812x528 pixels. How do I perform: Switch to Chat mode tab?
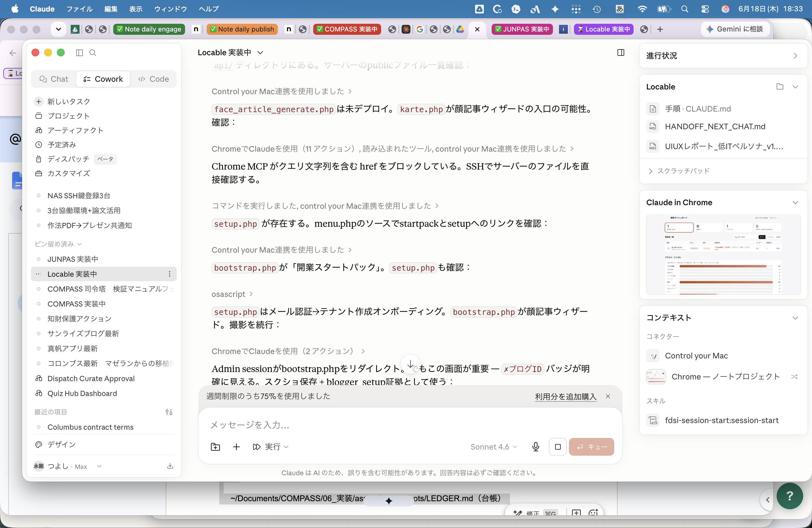click(x=54, y=79)
